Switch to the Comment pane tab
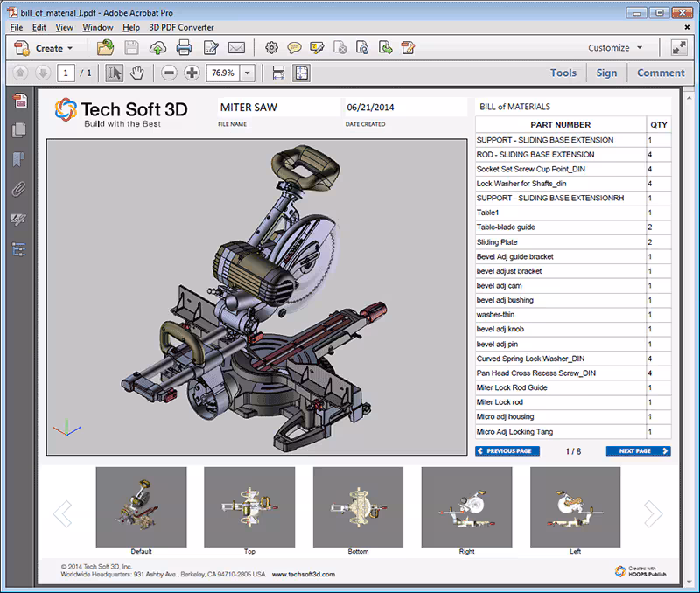700x593 pixels. tap(660, 73)
